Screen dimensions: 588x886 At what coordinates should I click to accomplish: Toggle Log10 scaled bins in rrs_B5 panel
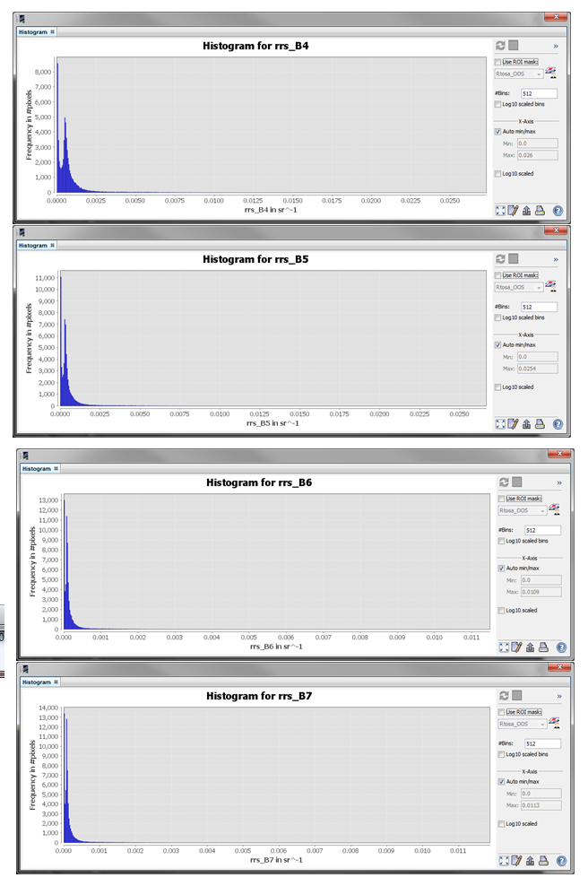click(x=497, y=317)
